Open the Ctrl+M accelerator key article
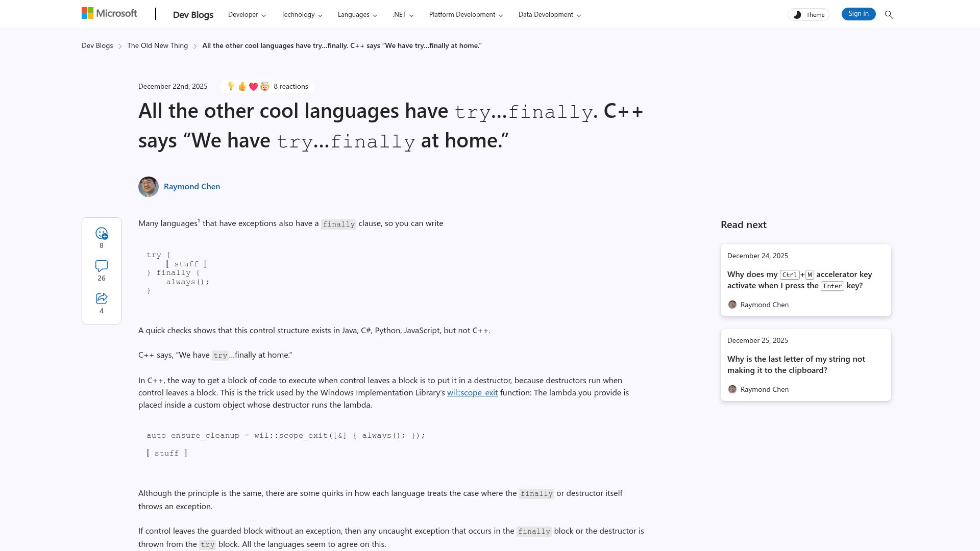This screenshot has height=551, width=980. point(800,280)
